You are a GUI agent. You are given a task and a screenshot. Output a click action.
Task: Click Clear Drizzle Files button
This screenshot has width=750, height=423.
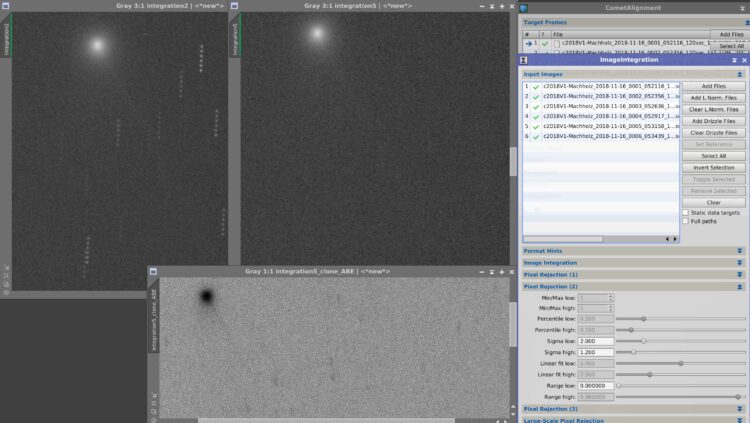click(x=714, y=133)
